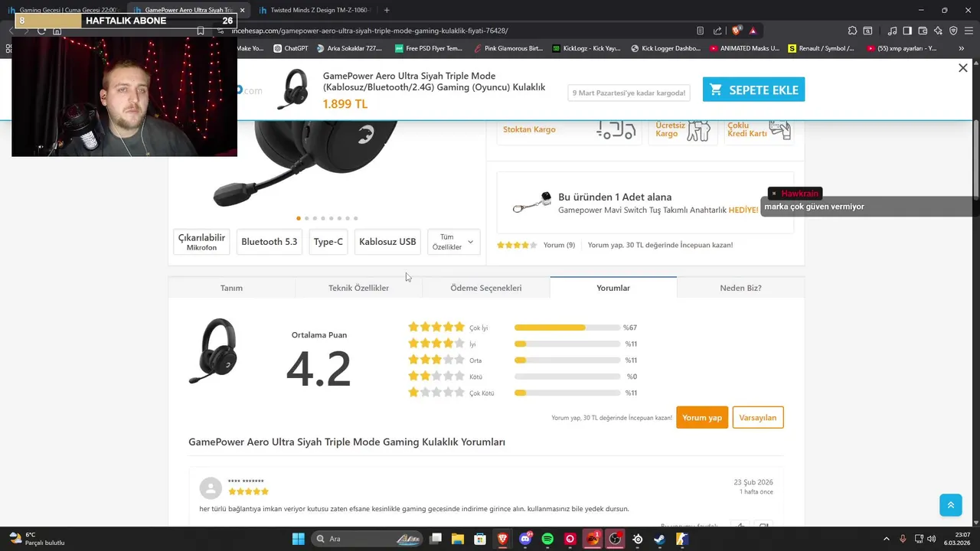Switch to Gaming Gecesi browser tab
The image size is (980, 551).
click(65, 10)
